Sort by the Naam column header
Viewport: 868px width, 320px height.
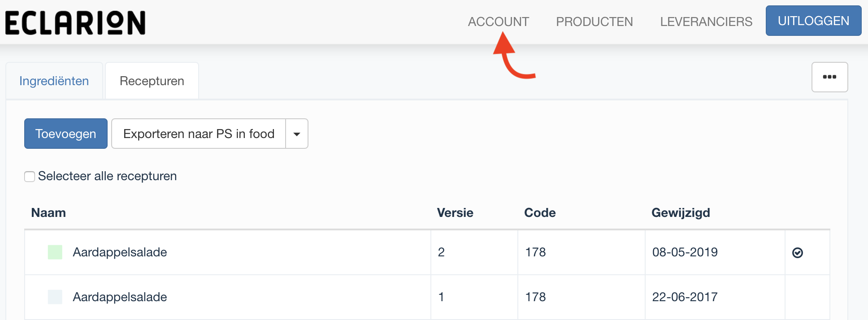click(48, 213)
